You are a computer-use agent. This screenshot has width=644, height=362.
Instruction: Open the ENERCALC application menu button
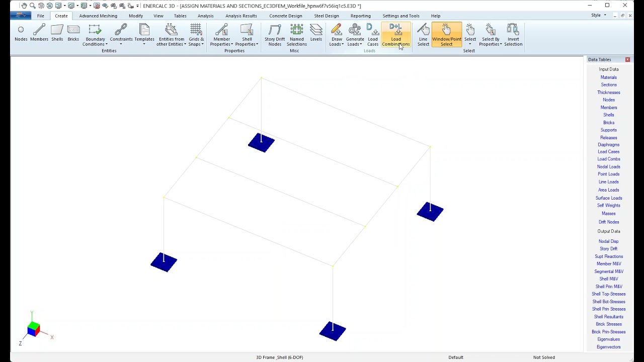point(21,16)
